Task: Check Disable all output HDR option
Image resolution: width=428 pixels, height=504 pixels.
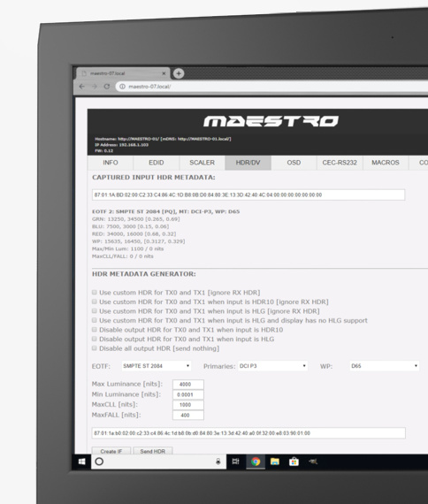Action: 95,348
